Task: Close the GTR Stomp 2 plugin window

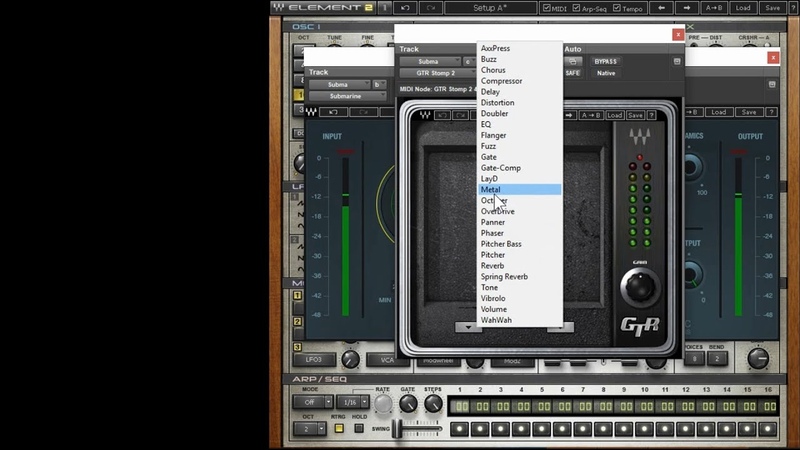Action: [678, 34]
